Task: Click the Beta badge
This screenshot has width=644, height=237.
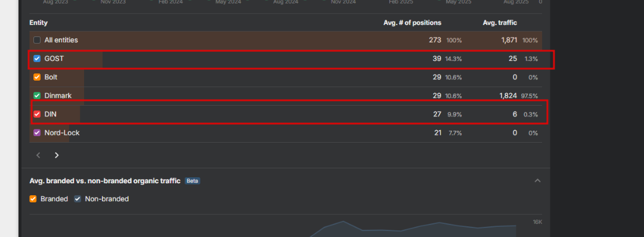Action: [192, 181]
